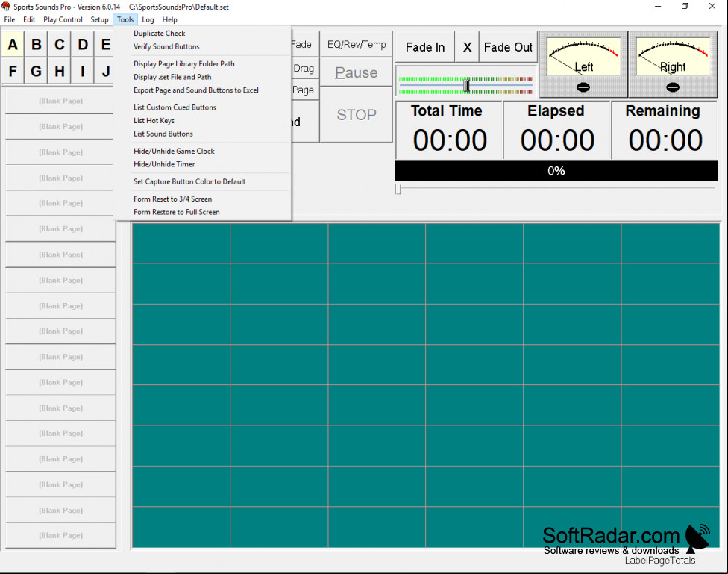
Task: Click the 0% progress bar
Action: (556, 171)
